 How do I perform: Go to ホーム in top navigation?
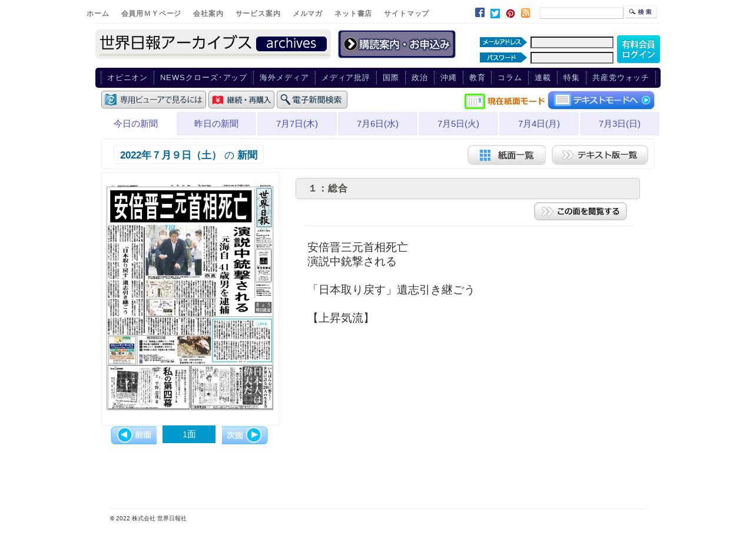(x=98, y=14)
